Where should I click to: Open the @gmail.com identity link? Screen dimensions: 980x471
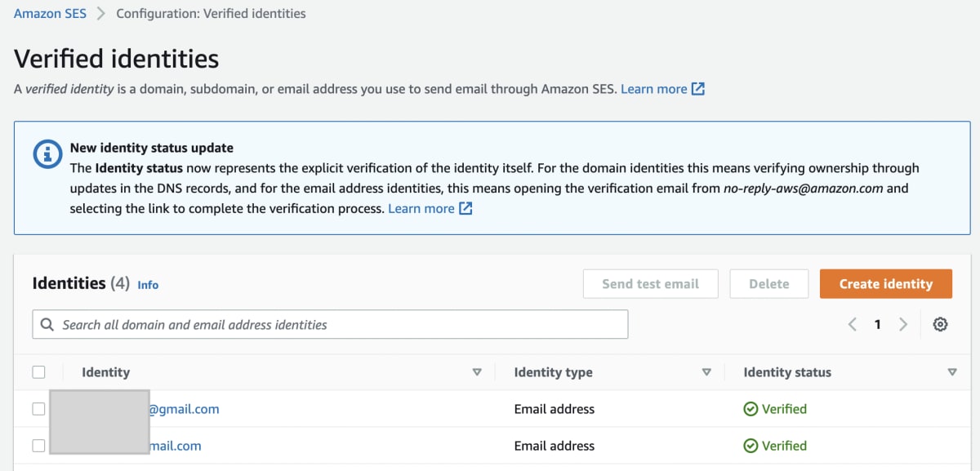[183, 409]
